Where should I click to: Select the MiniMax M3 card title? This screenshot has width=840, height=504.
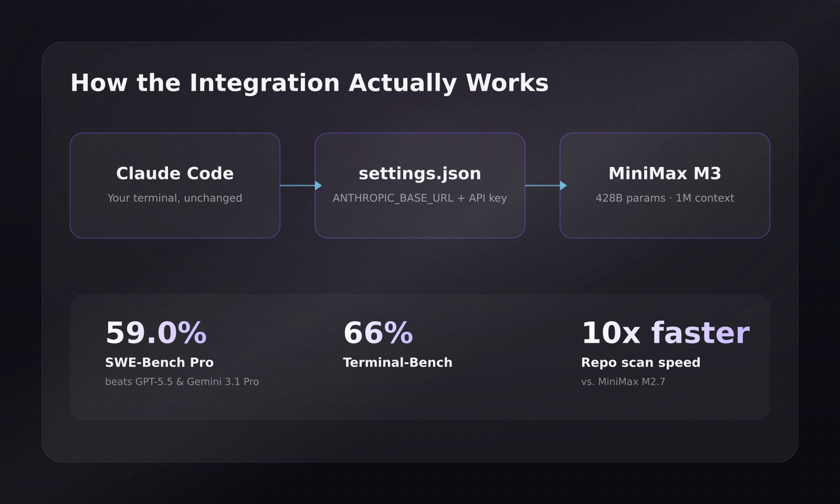[x=665, y=173]
